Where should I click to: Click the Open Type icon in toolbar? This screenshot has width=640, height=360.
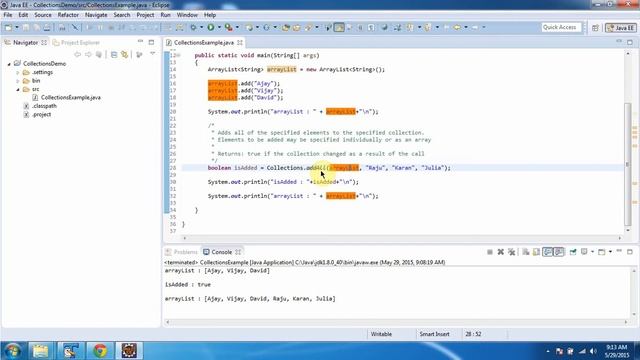point(286,27)
